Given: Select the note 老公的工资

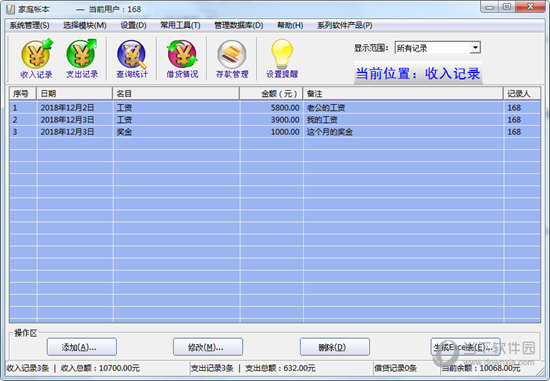Looking at the screenshot, I should (x=326, y=108).
